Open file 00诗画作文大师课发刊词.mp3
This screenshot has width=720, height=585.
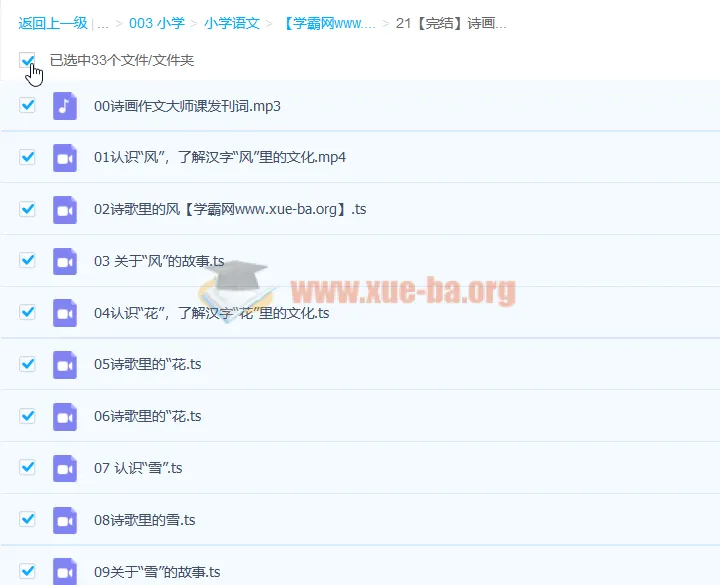187,106
